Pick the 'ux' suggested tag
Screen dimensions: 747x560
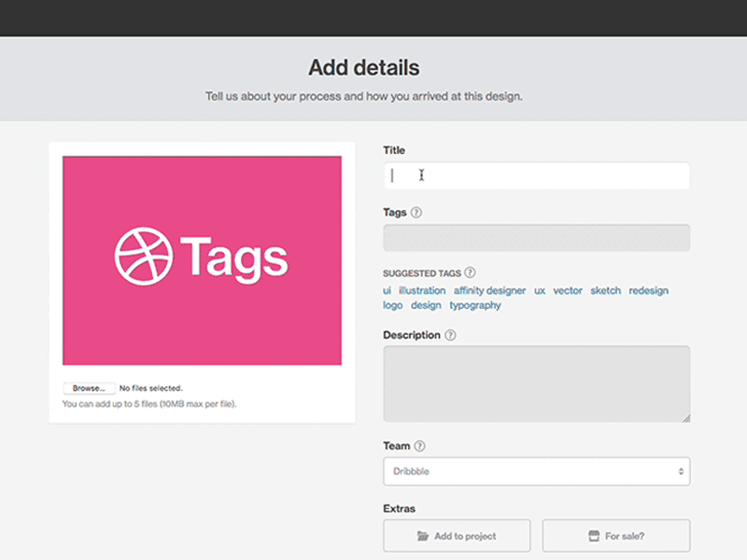[x=540, y=290]
